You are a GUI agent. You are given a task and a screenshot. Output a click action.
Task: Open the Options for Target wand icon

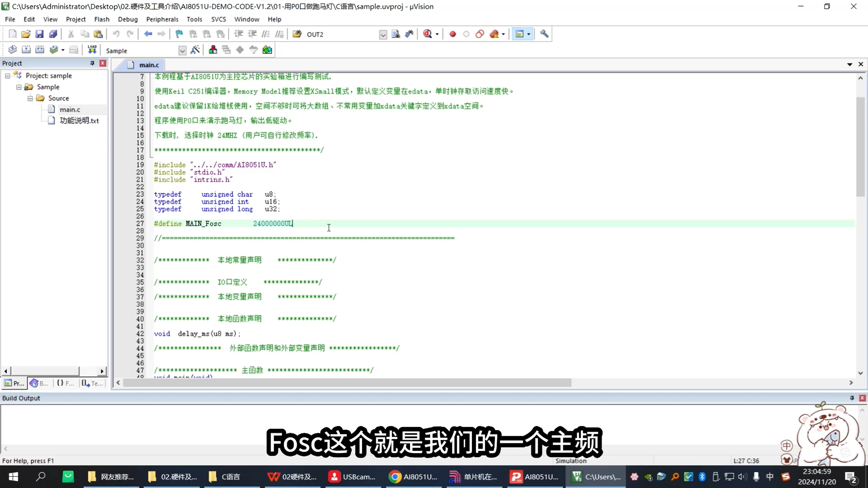point(196,50)
